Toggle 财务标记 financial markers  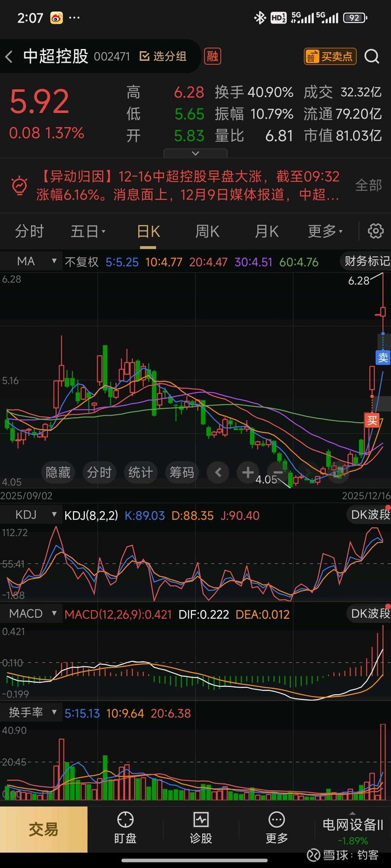tap(365, 261)
